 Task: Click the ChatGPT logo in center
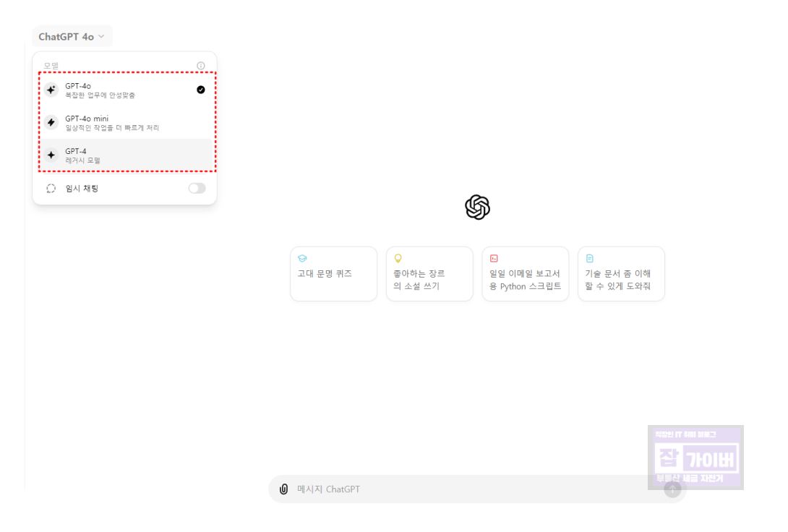pos(477,207)
